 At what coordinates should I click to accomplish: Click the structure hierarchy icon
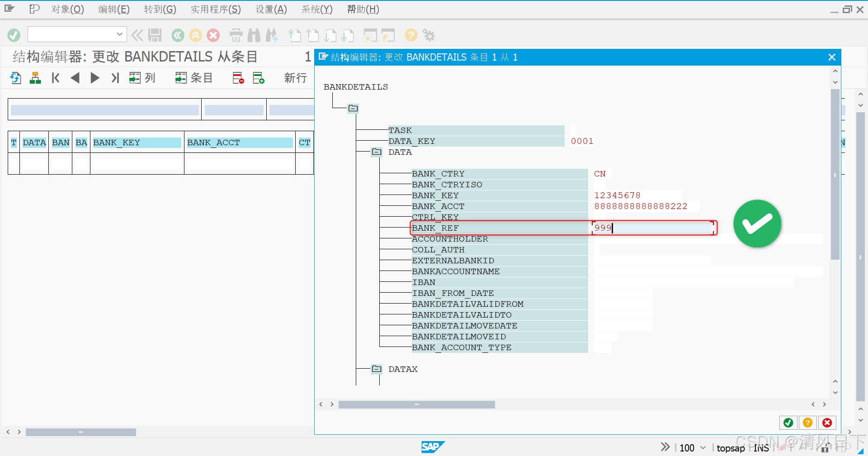point(35,78)
